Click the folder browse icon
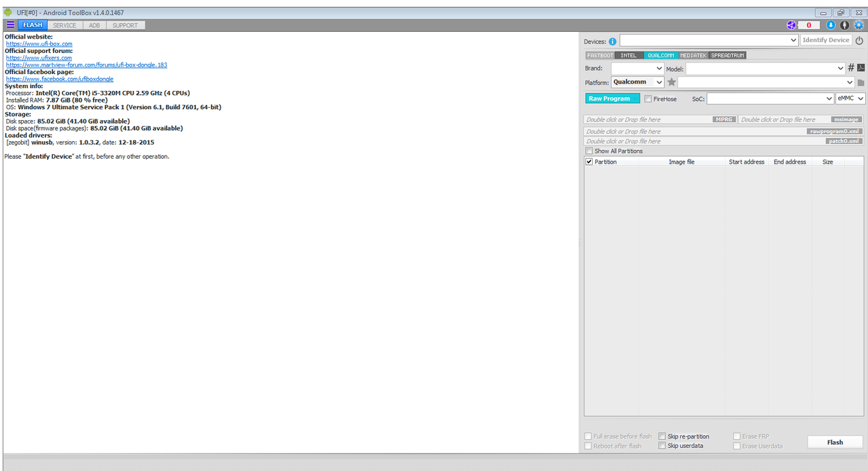Screen dimensions: 868x471 (x=861, y=82)
